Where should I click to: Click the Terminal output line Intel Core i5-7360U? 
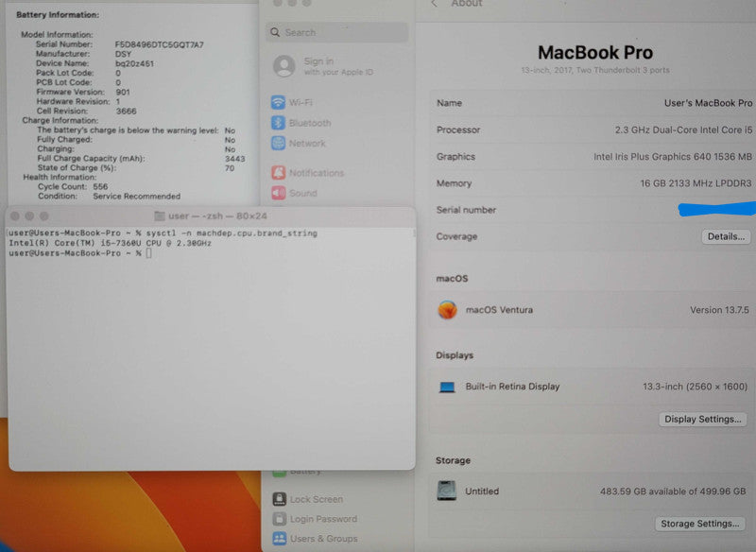110,243
